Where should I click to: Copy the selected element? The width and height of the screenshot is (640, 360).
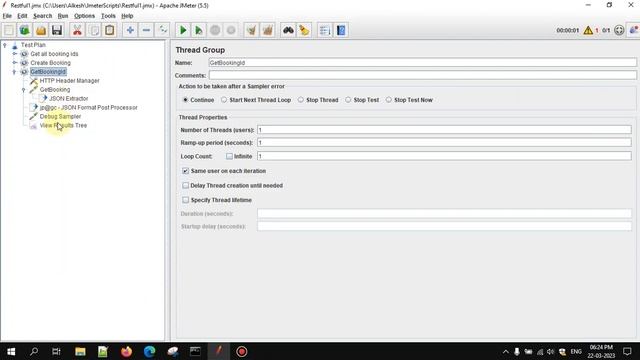(x=93, y=30)
